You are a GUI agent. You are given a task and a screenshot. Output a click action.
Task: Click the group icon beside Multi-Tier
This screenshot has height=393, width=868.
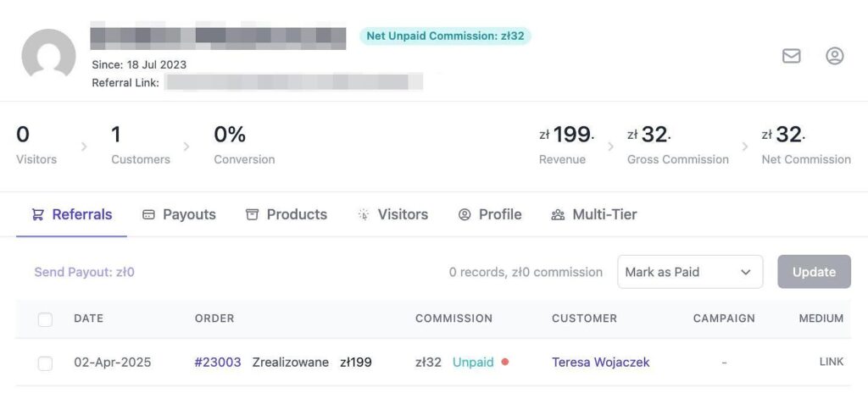point(558,215)
